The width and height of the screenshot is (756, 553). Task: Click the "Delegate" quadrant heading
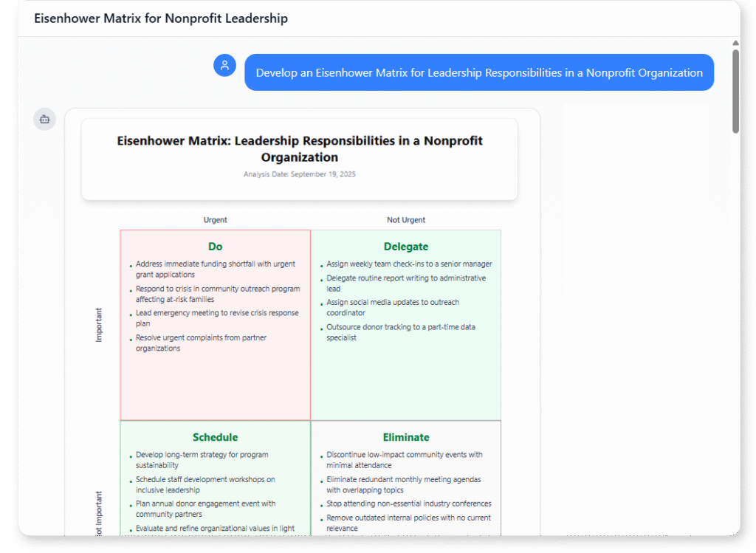point(405,247)
